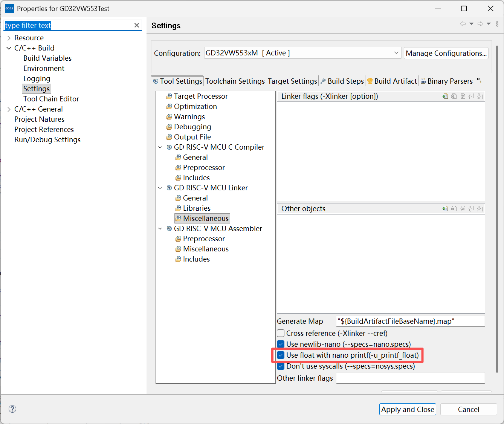Click the settings panel vertical scrollbar
Screen dimensions: 504x424
click(x=497, y=209)
